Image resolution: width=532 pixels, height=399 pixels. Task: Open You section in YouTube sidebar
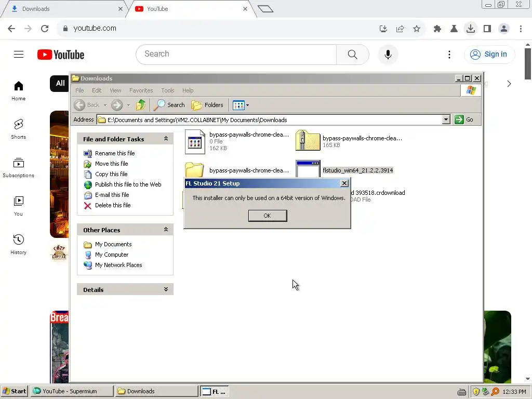click(x=18, y=206)
